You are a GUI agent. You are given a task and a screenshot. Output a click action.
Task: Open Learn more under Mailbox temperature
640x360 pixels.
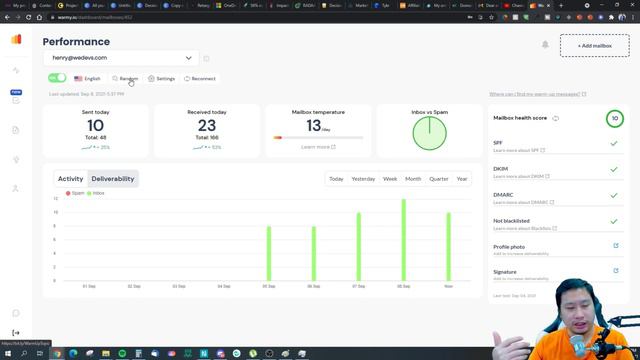tap(318, 147)
